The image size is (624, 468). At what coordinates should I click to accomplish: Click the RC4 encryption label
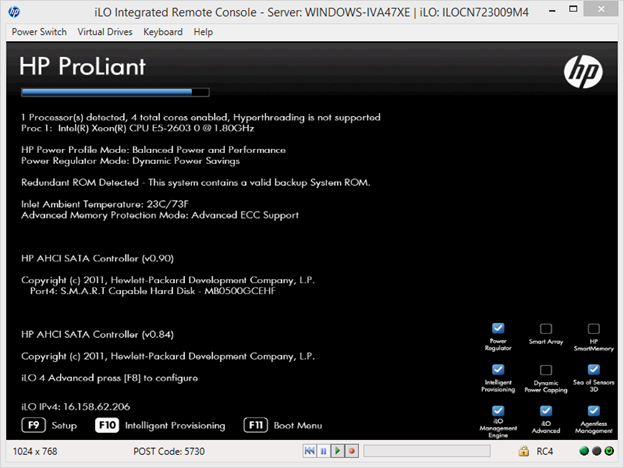click(x=544, y=451)
